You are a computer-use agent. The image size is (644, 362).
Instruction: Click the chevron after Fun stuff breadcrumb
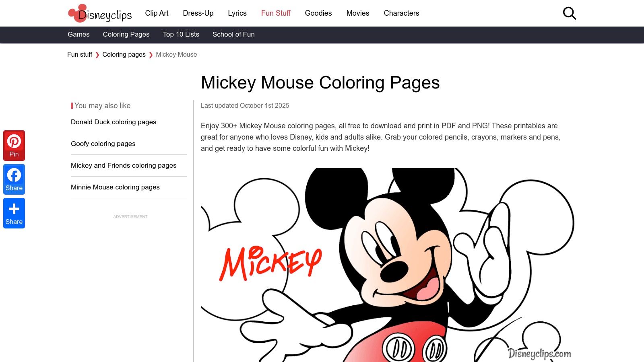pos(97,54)
